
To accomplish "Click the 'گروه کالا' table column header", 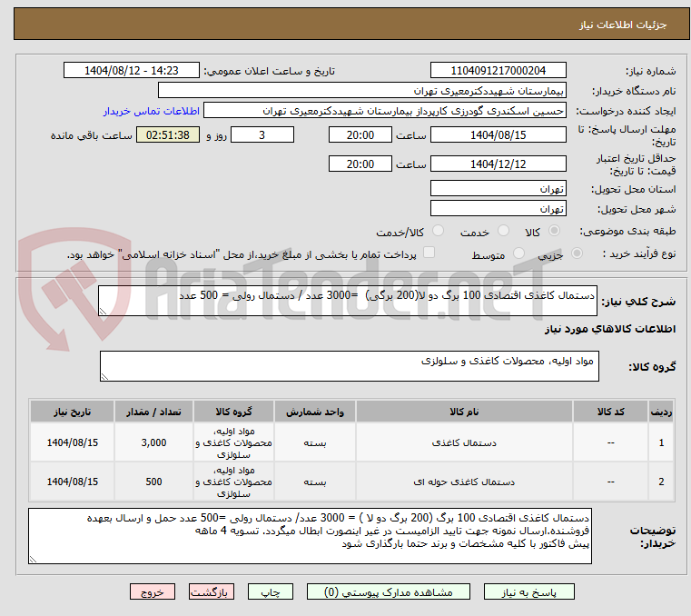I will [x=233, y=412].
